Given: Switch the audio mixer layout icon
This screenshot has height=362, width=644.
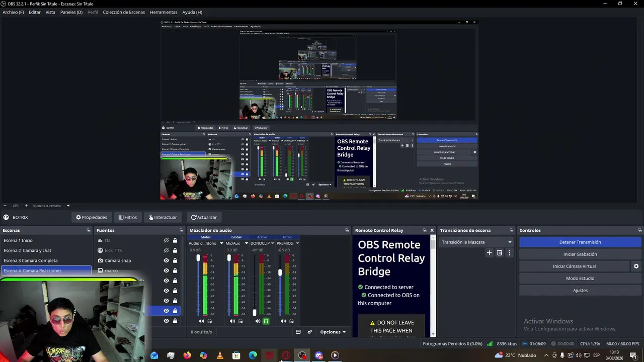Looking at the screenshot, I should [298, 332].
